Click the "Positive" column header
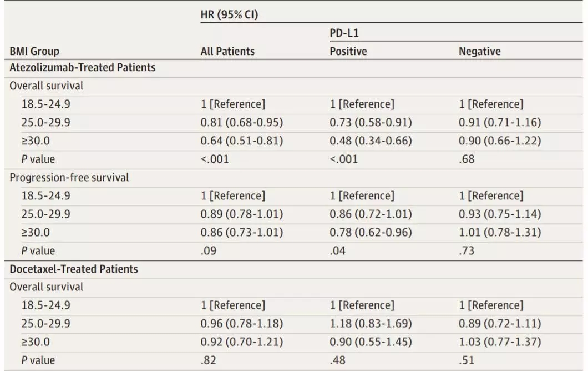The image size is (588, 371). 348,51
